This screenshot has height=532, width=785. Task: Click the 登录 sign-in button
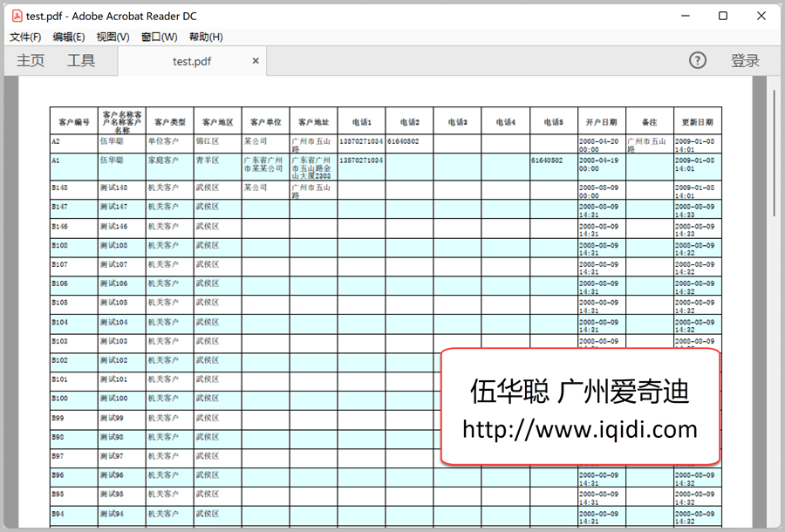[x=745, y=61]
